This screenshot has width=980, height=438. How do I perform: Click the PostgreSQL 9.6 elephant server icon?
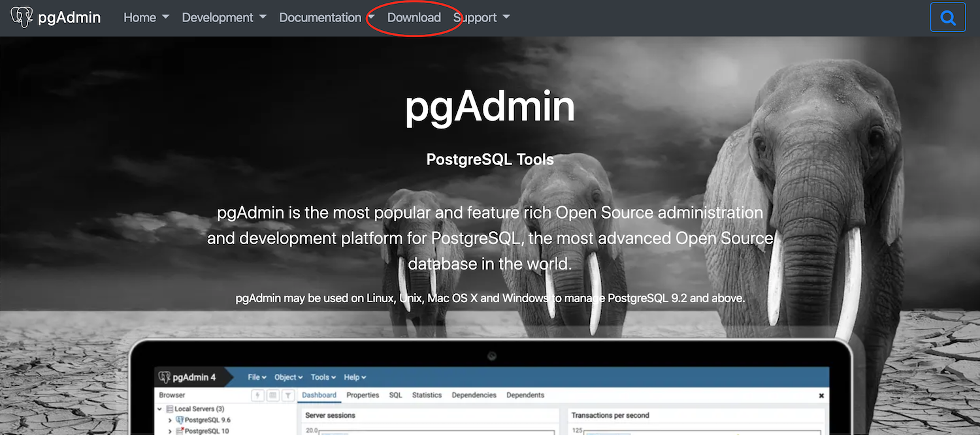[180, 420]
